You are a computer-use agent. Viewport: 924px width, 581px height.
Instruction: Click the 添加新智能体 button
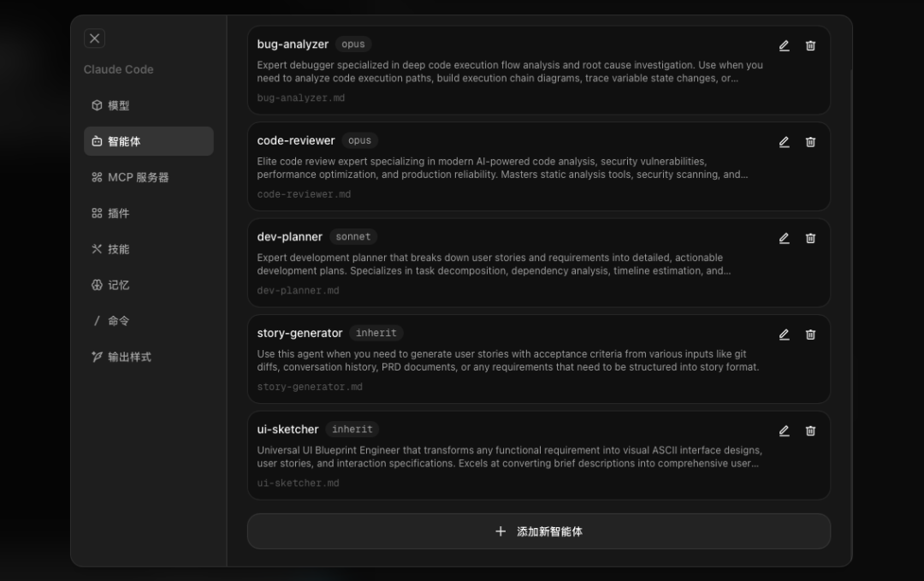[538, 531]
